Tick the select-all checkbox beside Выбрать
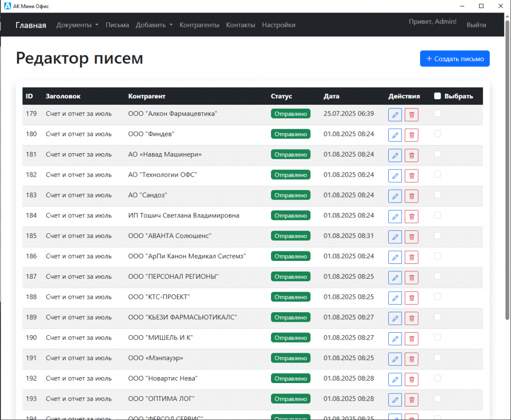 tap(437, 96)
